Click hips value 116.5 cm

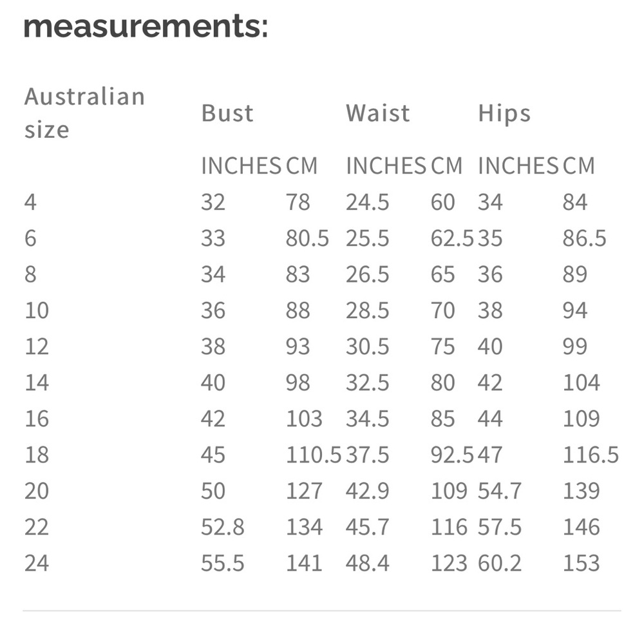591,455
